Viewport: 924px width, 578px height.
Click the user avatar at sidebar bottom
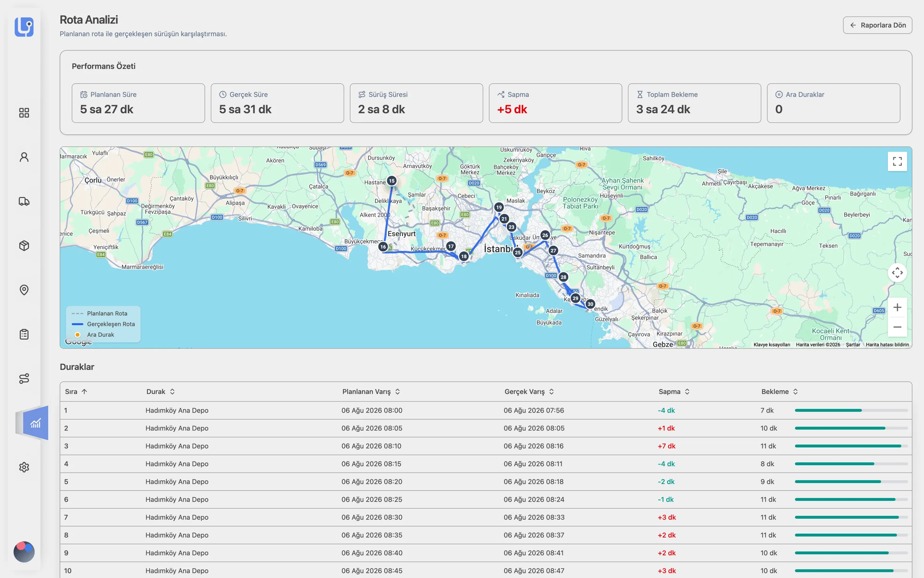[24, 552]
